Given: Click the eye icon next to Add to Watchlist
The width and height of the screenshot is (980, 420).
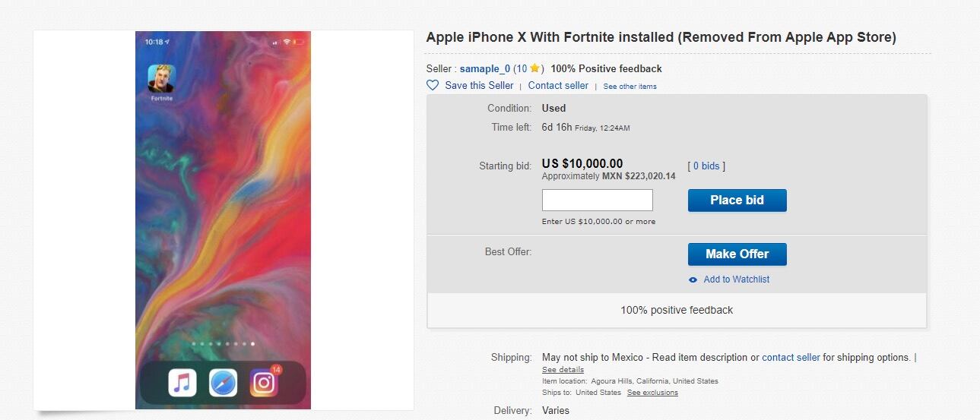Looking at the screenshot, I should 693,279.
